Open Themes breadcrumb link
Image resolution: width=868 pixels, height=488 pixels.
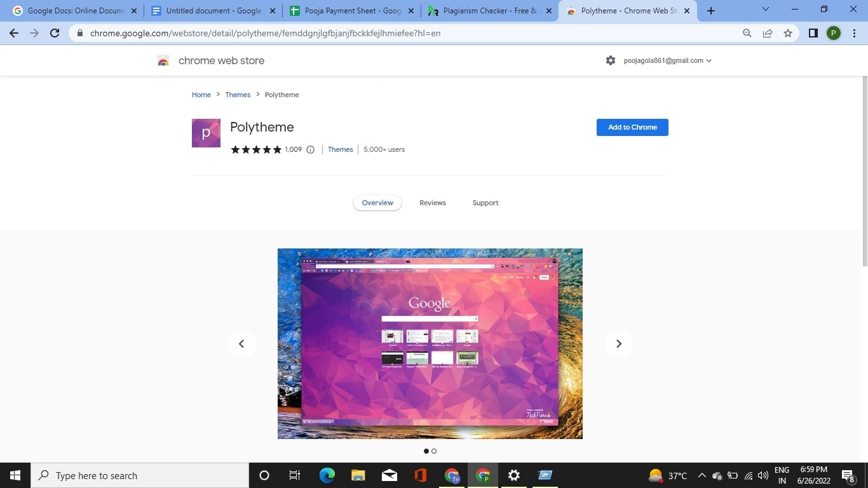click(x=238, y=95)
